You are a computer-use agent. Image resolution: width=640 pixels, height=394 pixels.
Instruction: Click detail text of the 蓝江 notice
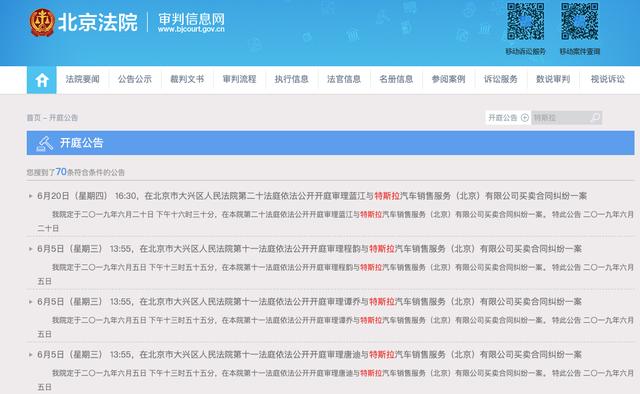[x=336, y=221]
